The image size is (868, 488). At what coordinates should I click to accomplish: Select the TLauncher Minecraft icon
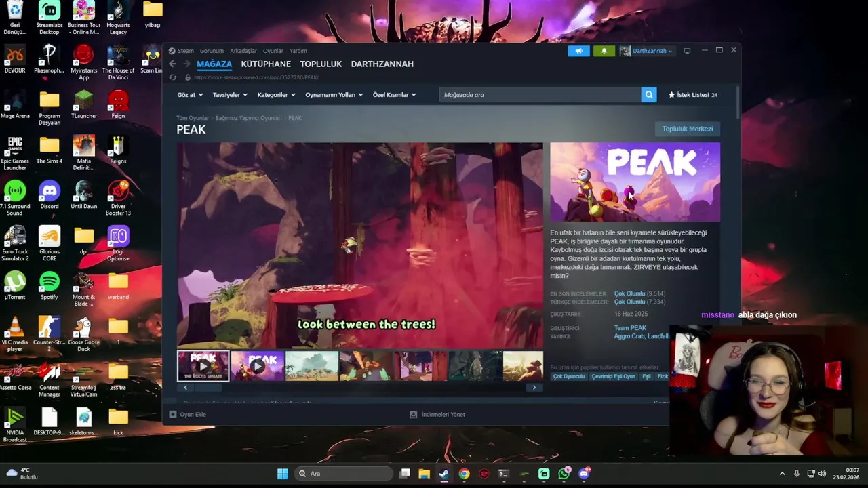pos(84,104)
